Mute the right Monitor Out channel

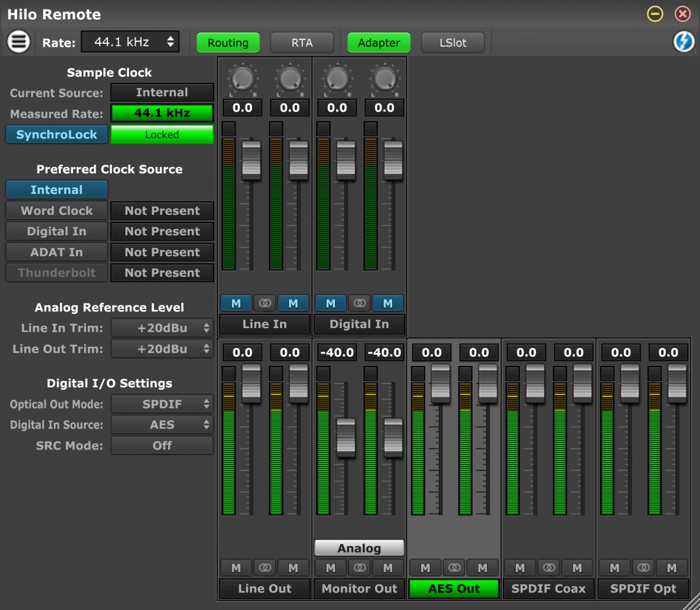point(388,567)
